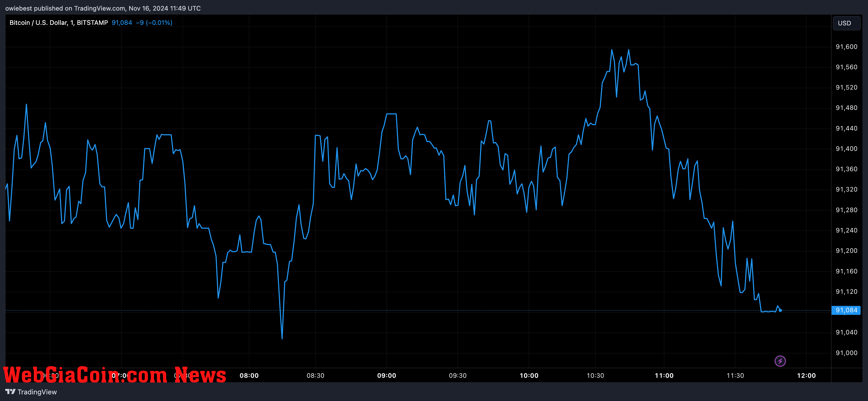Screen dimensions: 868x401
Task: Click the 11:30 time axis label
Action: (735, 375)
